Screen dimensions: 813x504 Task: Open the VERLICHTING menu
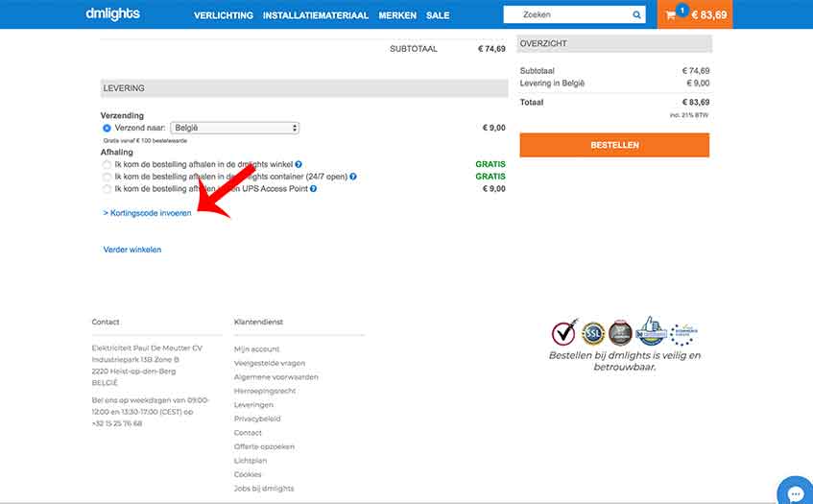[224, 15]
